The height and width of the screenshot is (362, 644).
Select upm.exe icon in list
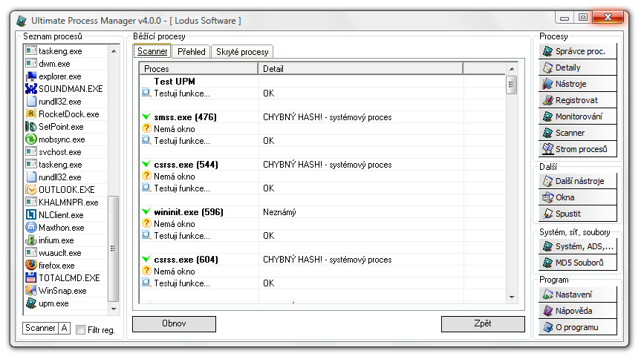(30, 303)
